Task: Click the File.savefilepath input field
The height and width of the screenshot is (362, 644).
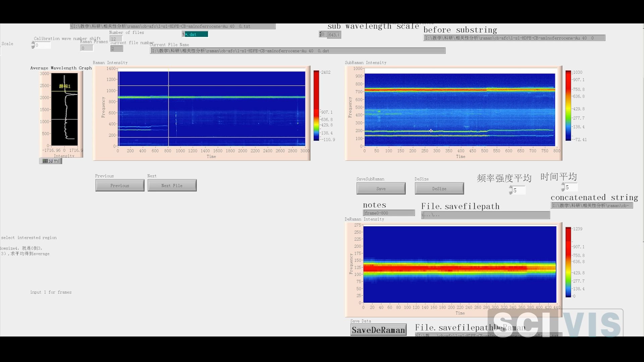Action: tap(486, 215)
